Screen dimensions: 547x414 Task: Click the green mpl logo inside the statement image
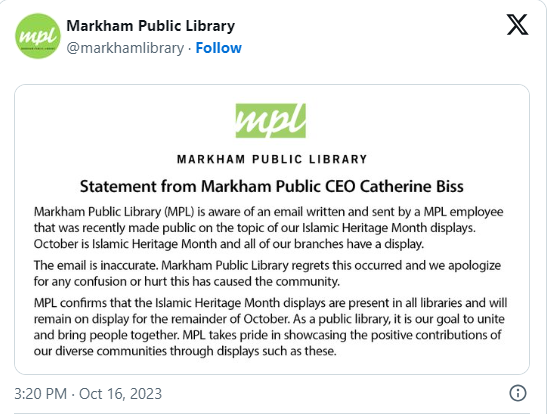click(271, 121)
